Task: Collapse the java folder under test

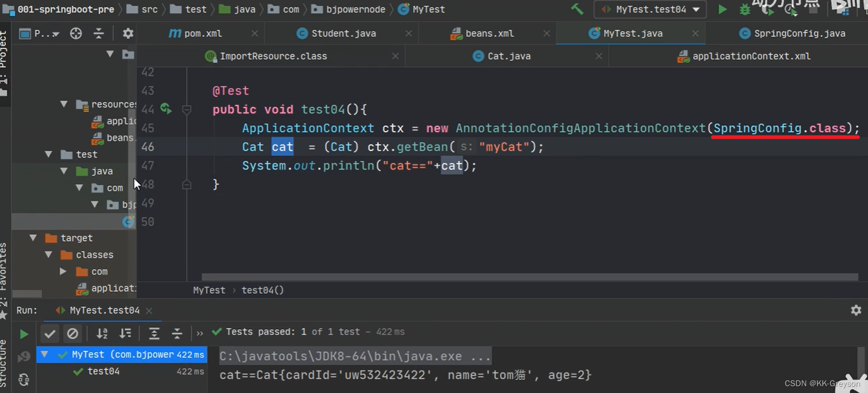Action: (x=64, y=171)
